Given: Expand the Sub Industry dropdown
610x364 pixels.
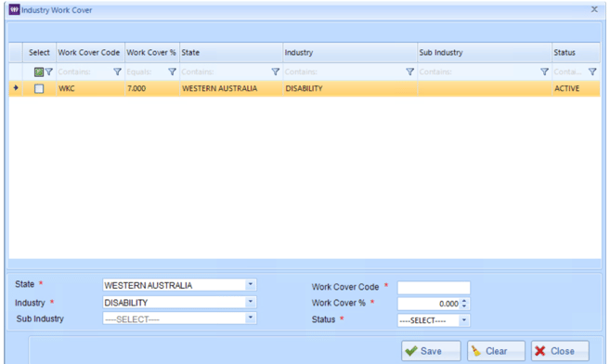Looking at the screenshot, I should point(251,318).
